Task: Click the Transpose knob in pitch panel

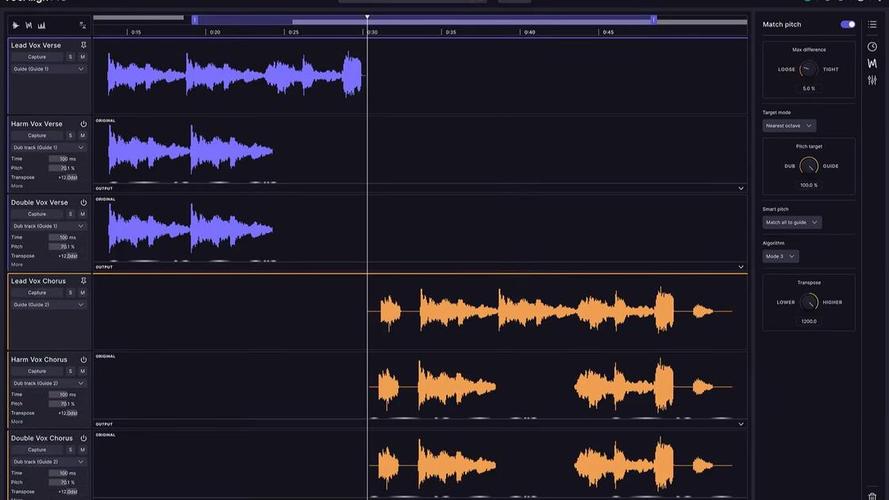Action: click(809, 302)
